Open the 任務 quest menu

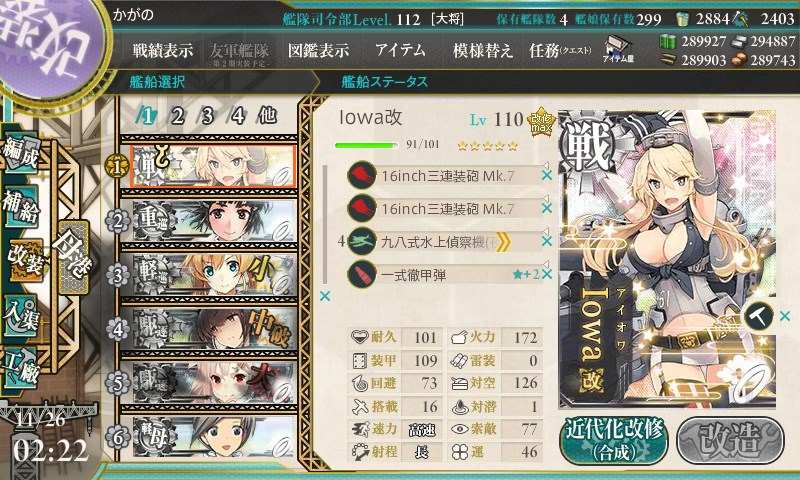point(560,50)
